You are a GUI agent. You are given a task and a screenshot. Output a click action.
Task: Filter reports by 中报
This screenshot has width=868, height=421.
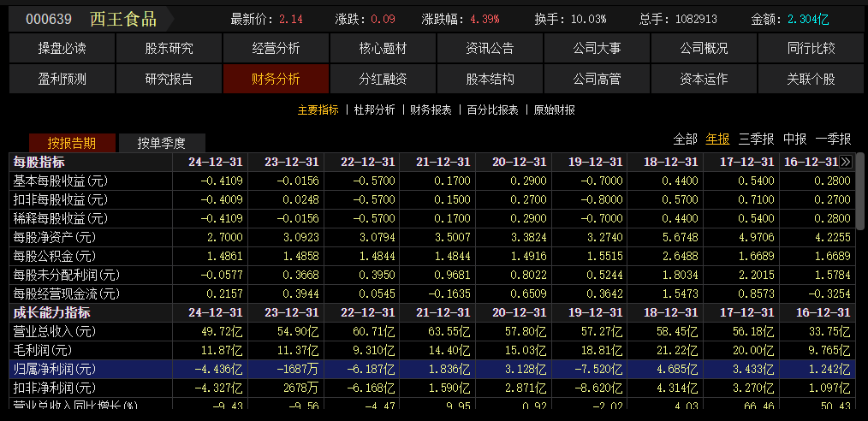point(794,139)
